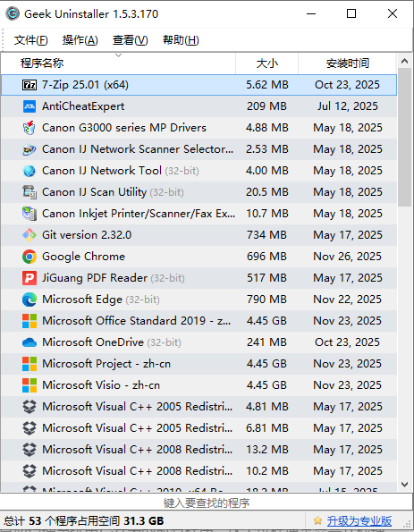Screen dimensions: 414x532
Task: Open the 查看(V) menu
Action: coord(131,40)
